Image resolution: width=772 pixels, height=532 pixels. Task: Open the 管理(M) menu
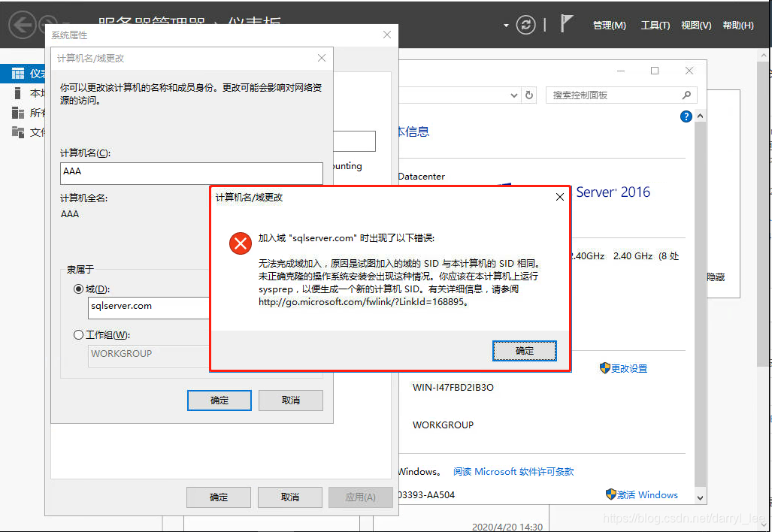(610, 25)
